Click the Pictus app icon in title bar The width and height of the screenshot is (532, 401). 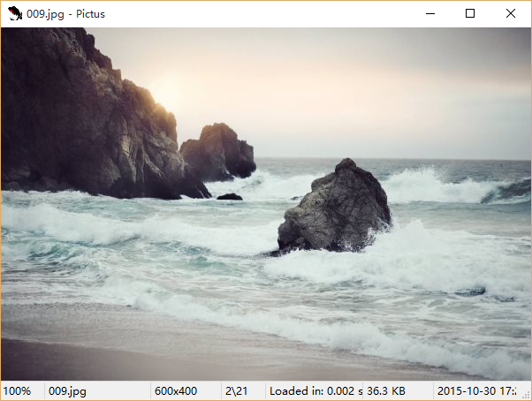tap(15, 13)
